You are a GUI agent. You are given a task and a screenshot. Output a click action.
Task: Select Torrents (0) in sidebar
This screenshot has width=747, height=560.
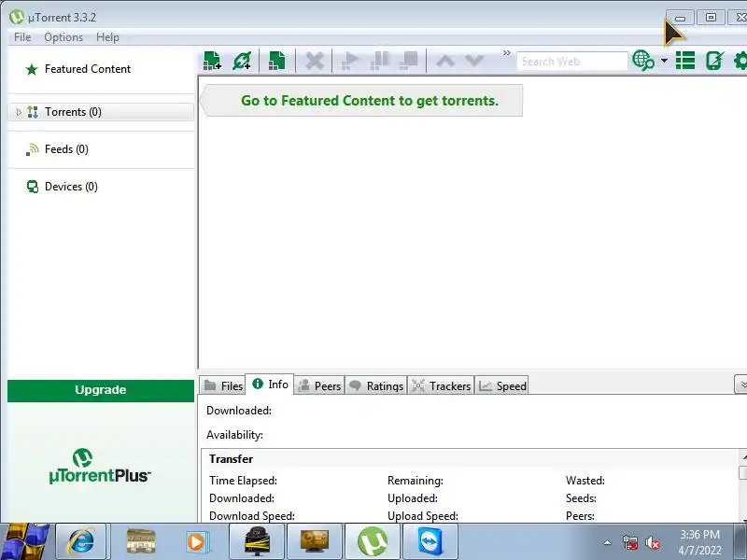[x=101, y=112]
